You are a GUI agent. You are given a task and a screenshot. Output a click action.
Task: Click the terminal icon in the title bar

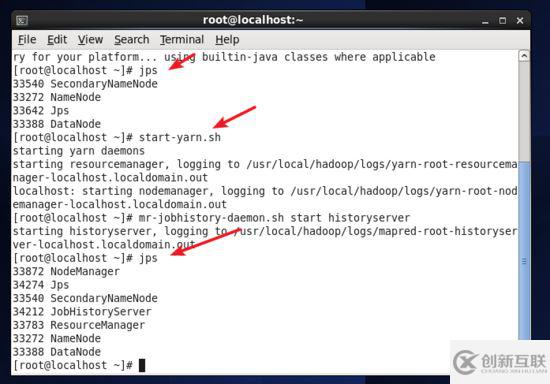[22, 20]
